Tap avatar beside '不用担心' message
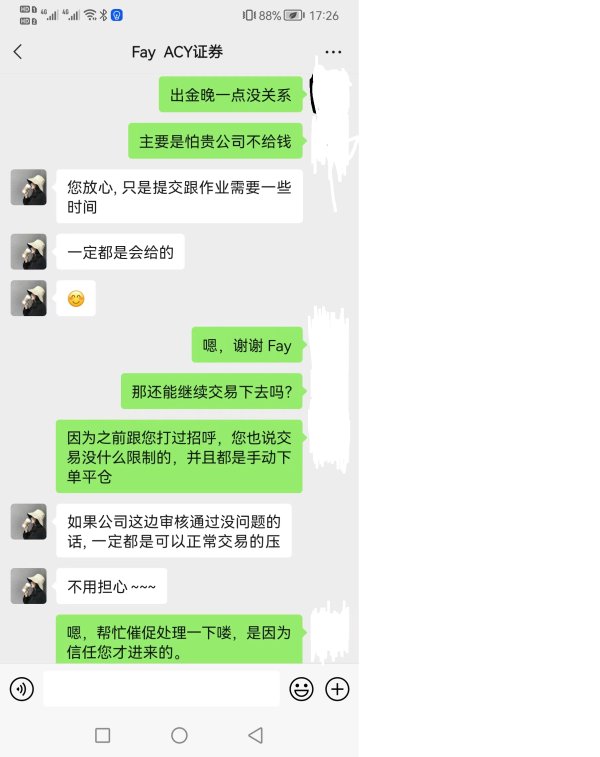 [x=28, y=586]
